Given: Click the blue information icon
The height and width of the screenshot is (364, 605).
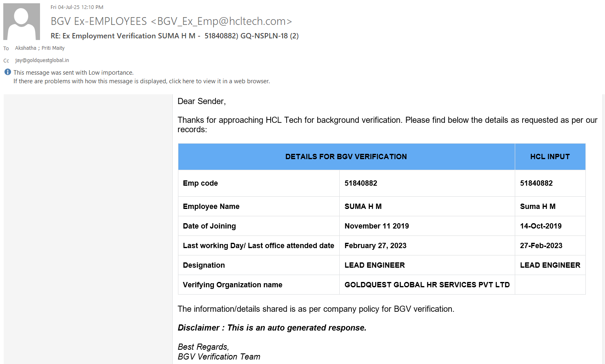Looking at the screenshot, I should (8, 72).
